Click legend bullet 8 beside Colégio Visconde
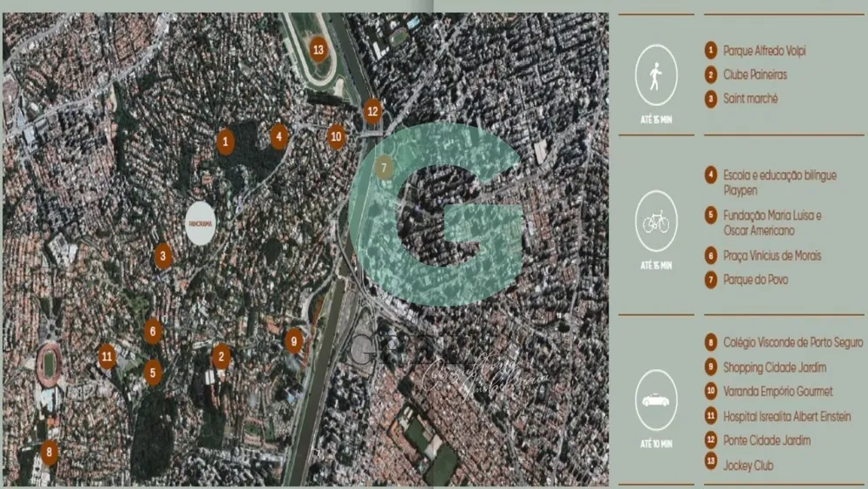Screen dimensions: 868x489 click(x=711, y=342)
